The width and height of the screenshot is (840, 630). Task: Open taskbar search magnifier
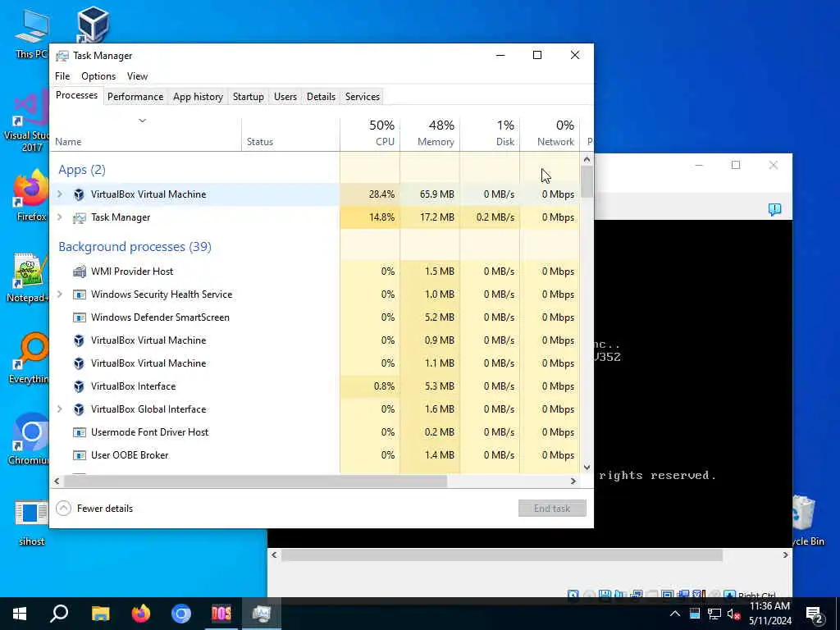tap(59, 614)
